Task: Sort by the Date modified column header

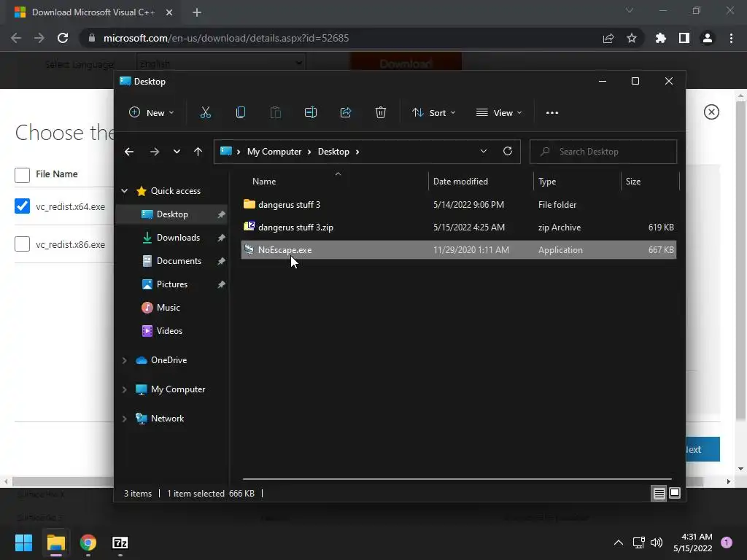Action: [460, 182]
